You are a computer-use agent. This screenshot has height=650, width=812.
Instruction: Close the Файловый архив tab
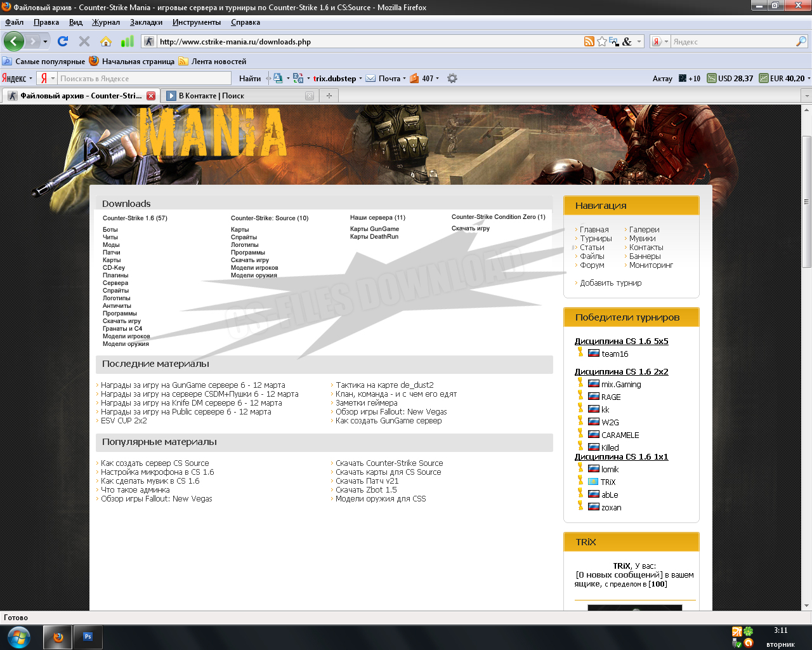point(151,96)
